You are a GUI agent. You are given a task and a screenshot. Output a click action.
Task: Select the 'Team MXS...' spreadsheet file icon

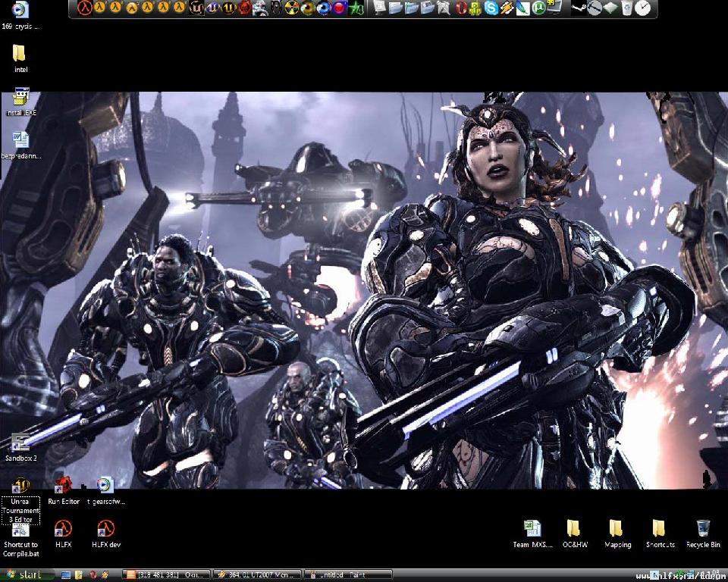point(532,533)
